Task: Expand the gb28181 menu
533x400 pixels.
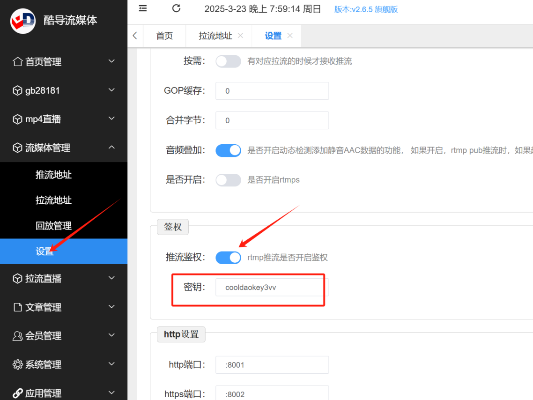Action: (x=111, y=90)
